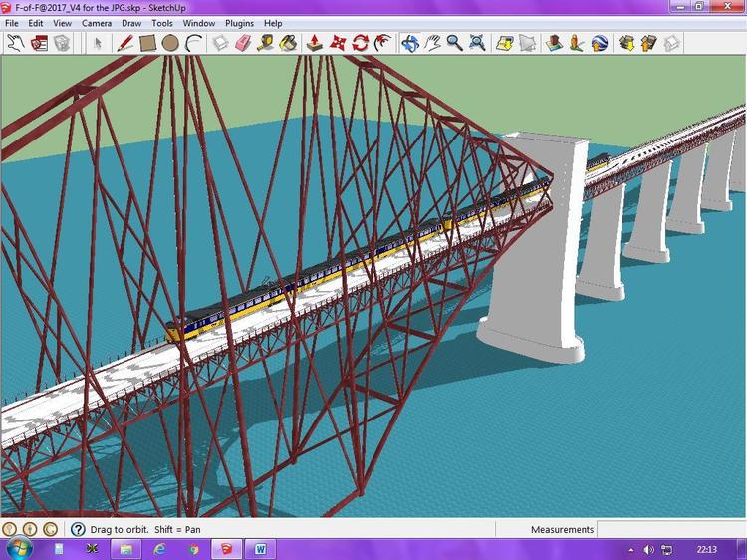Choose the Rectangle drawing tool

(x=147, y=43)
